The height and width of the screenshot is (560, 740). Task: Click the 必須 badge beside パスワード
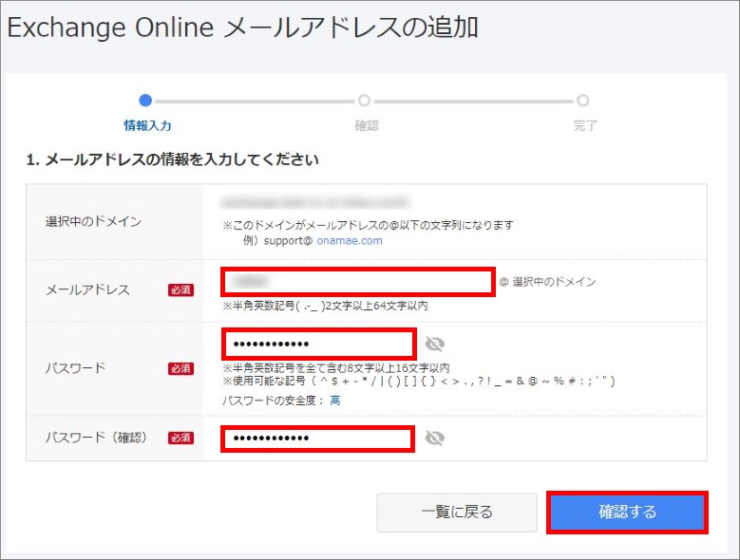click(180, 368)
